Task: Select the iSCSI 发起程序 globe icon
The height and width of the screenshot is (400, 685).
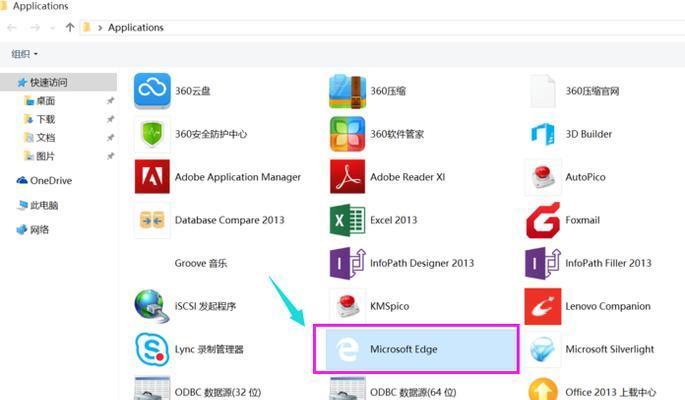Action: [x=152, y=306]
